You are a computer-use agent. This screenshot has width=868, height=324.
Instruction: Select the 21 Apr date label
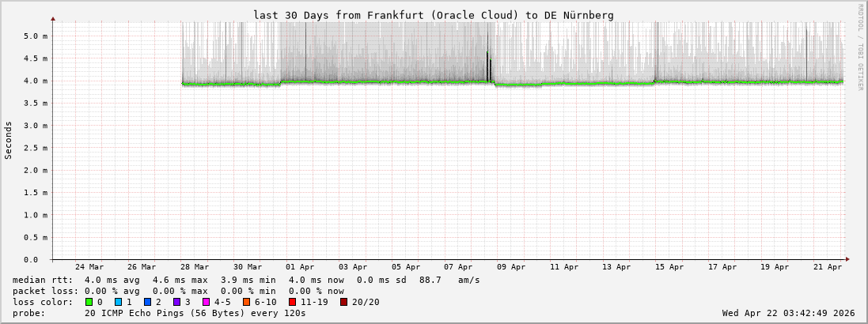(x=828, y=267)
